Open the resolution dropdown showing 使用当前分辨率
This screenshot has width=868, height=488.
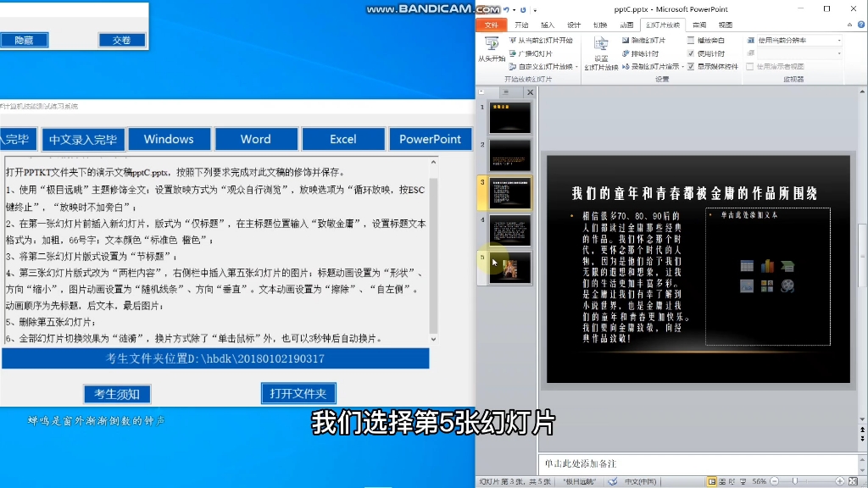(839, 41)
